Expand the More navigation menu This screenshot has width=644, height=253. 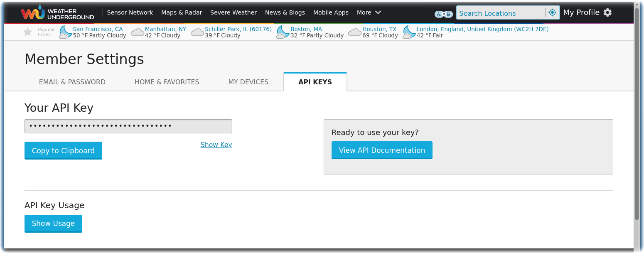(369, 12)
